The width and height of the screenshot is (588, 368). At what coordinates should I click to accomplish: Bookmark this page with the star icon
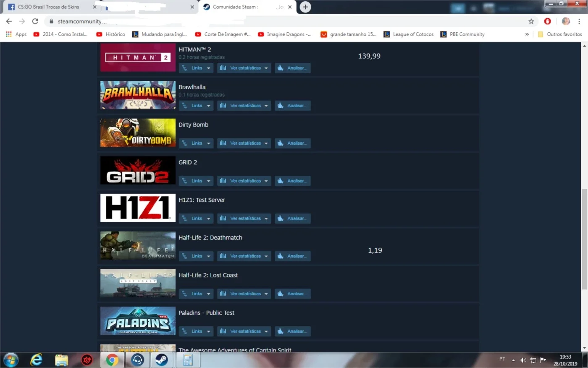531,21
